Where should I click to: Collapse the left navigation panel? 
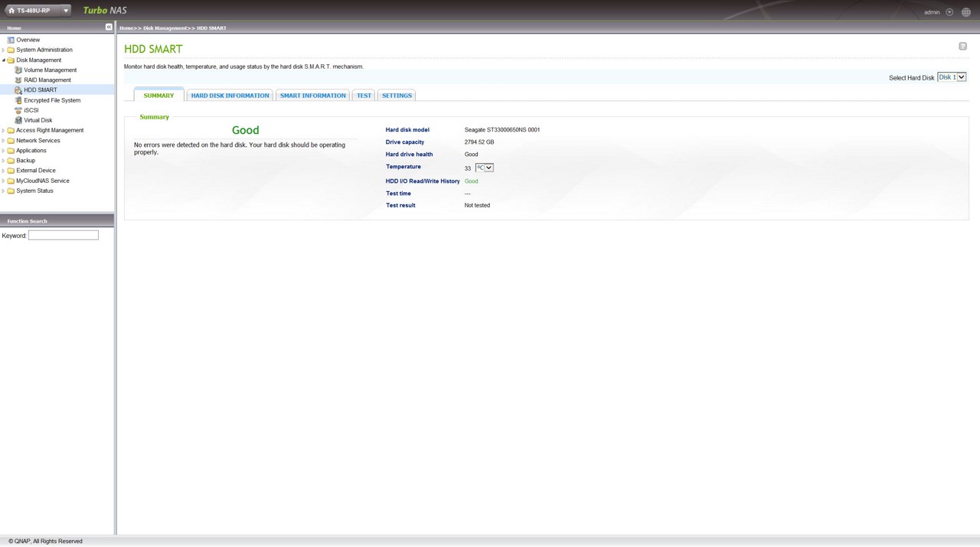109,28
